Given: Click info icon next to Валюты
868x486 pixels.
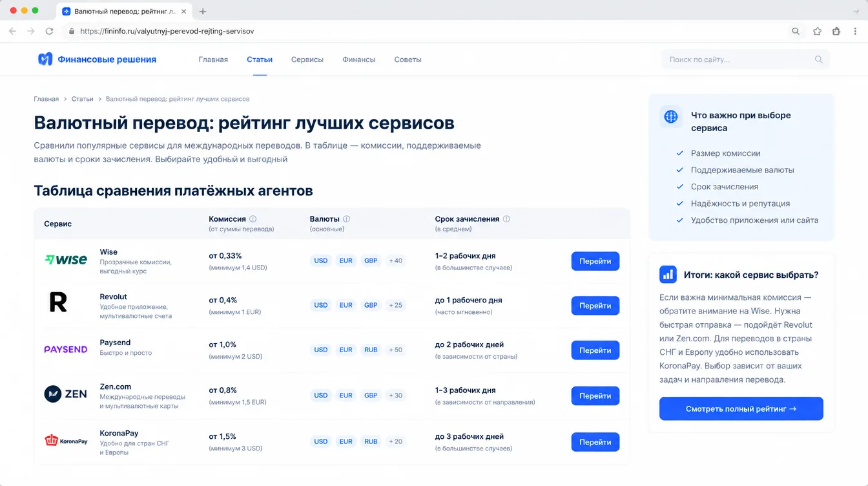Looking at the screenshot, I should pos(347,219).
